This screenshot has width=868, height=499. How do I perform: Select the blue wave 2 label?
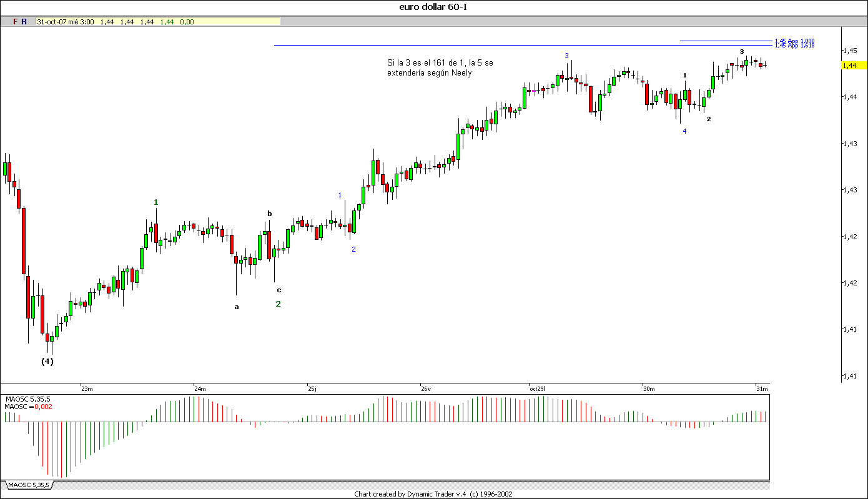click(353, 249)
